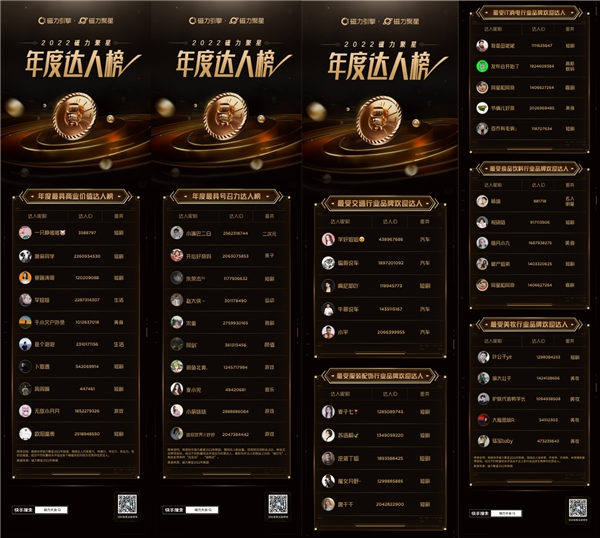Click the bronze coin emblem on the third poster
The width and height of the screenshot is (600, 538).
(x=376, y=119)
